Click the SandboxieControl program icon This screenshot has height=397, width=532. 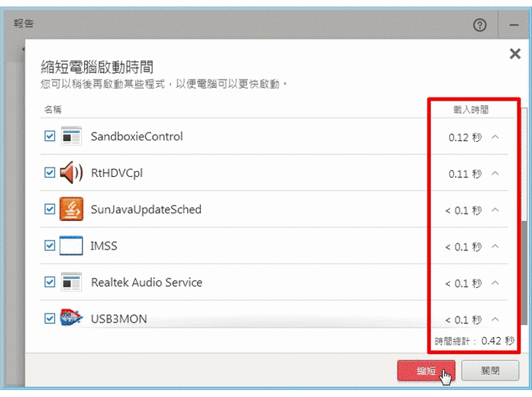pos(72,137)
